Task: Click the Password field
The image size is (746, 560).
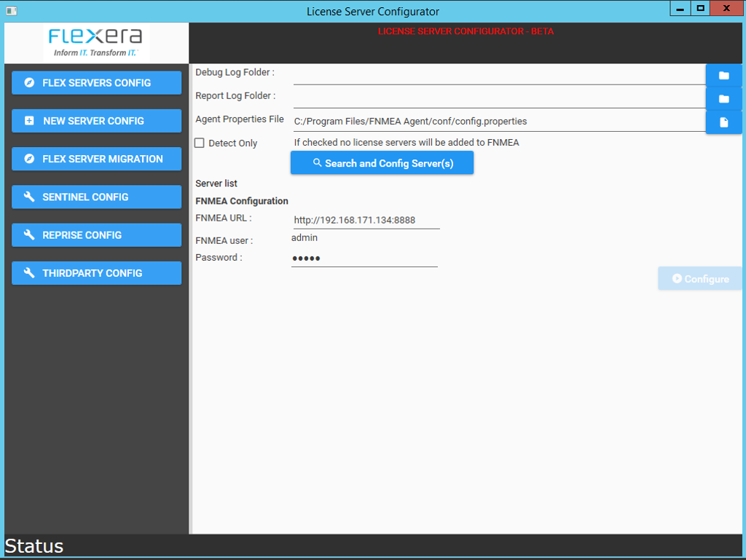Action: 364,258
